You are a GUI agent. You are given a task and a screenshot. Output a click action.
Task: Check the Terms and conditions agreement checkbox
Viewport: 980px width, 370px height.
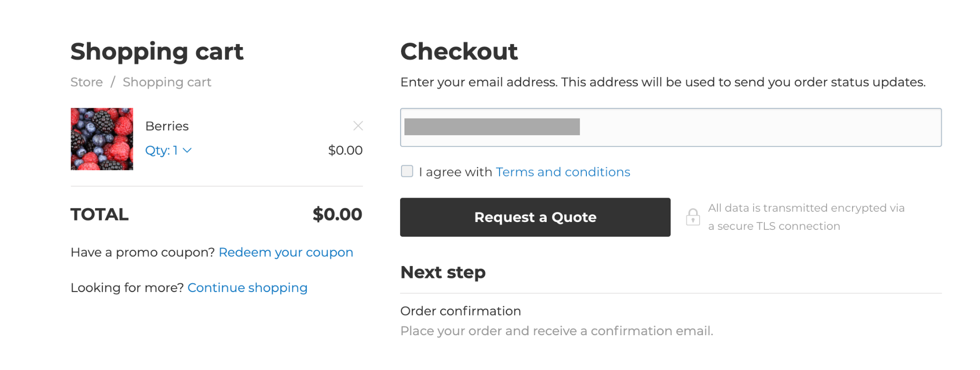point(407,171)
